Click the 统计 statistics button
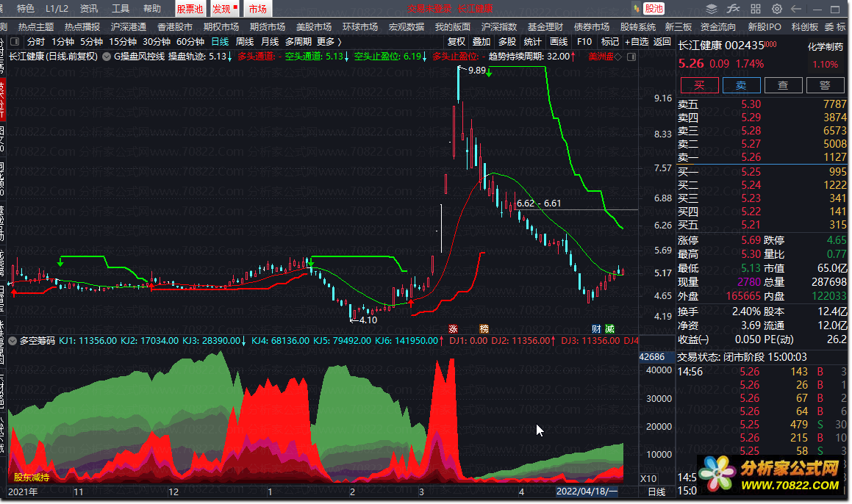 (532, 42)
